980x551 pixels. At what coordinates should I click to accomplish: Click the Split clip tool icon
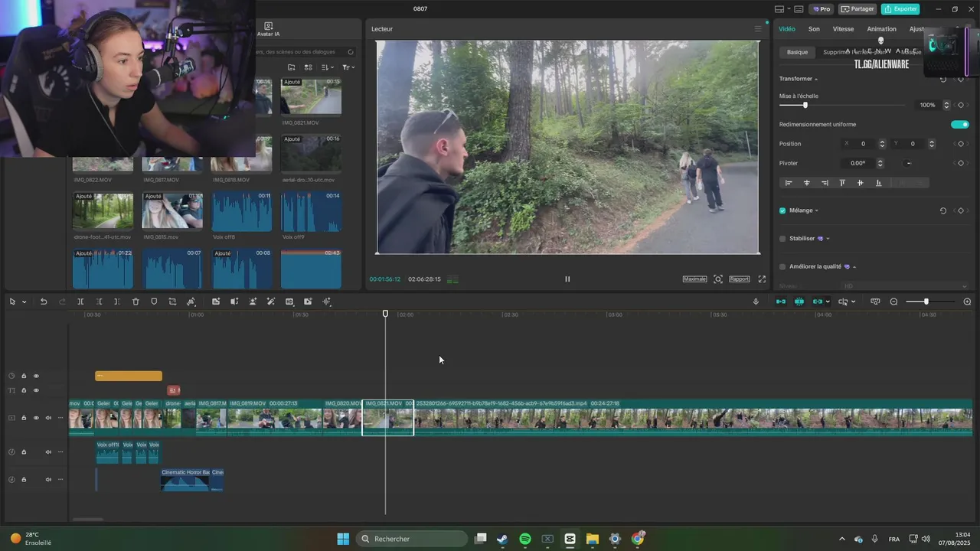coord(80,302)
